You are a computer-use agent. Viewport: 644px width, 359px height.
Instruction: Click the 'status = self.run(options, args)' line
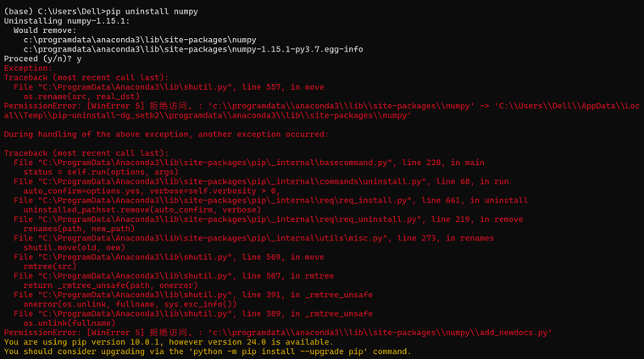click(x=101, y=171)
